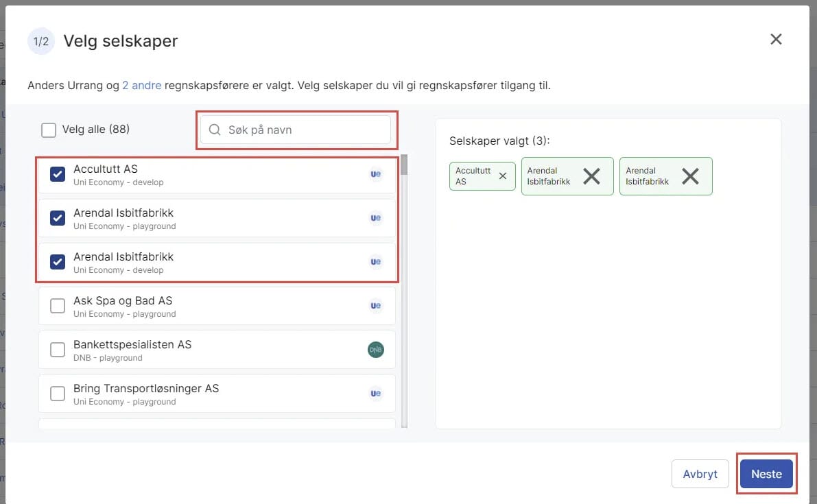Enable the Bring Transportløsninger AS checkbox
The width and height of the screenshot is (817, 504).
pyautogui.click(x=58, y=394)
